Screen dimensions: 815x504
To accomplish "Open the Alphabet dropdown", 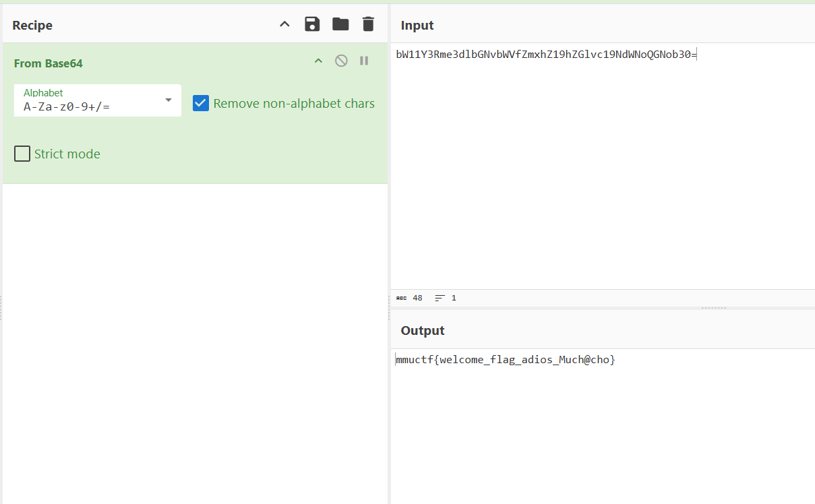I will pyautogui.click(x=98, y=100).
